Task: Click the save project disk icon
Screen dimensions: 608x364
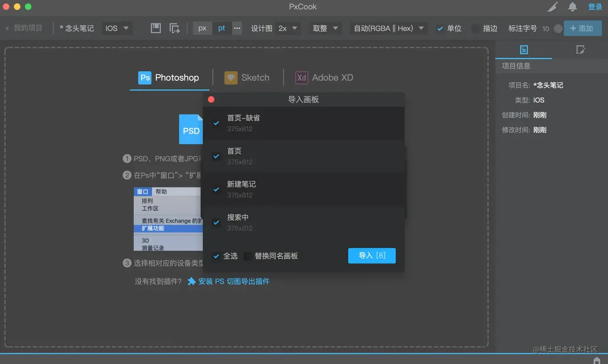Action: (156, 28)
